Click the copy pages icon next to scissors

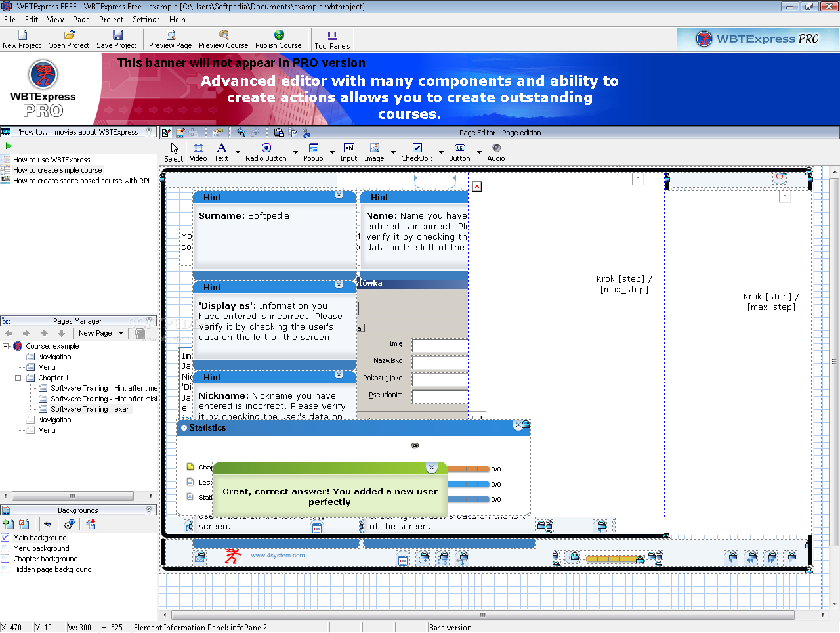(293, 133)
